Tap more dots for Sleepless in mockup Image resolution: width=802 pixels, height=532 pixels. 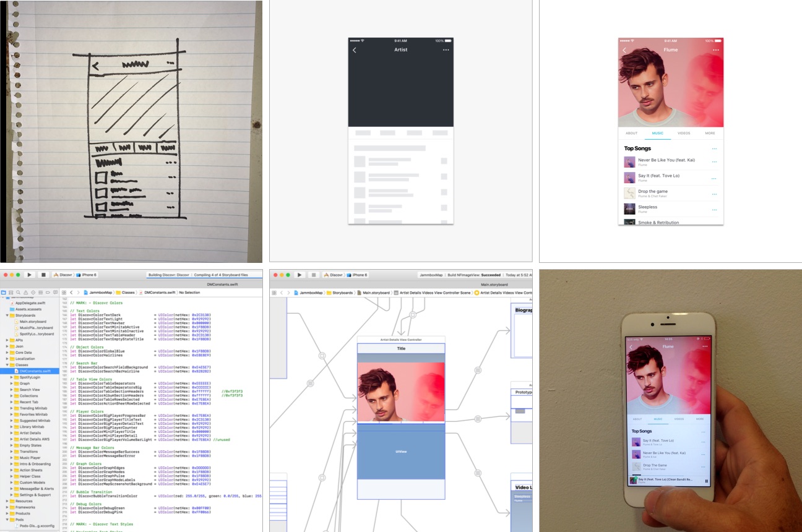point(714,209)
